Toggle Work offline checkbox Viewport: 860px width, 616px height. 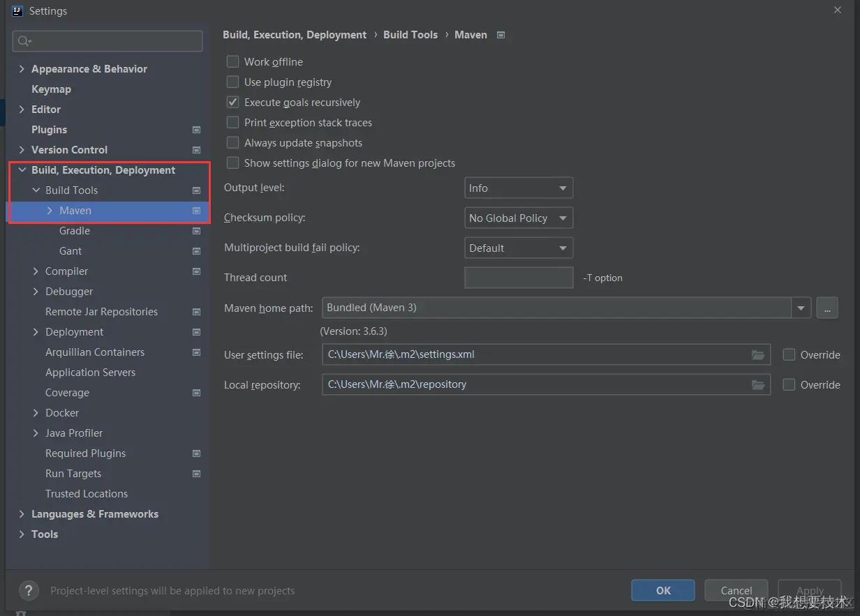[233, 61]
